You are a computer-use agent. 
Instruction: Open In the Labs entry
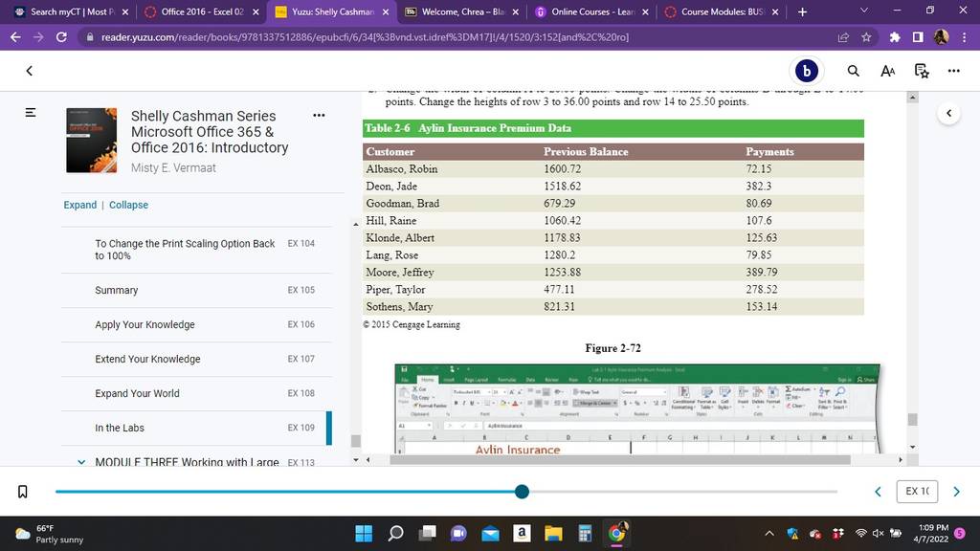pyautogui.click(x=196, y=428)
